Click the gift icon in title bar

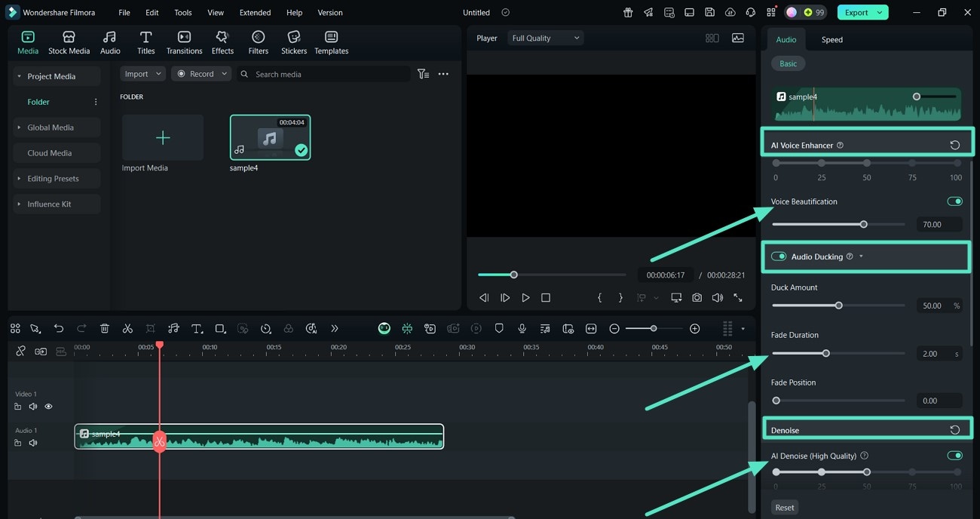[x=628, y=13]
